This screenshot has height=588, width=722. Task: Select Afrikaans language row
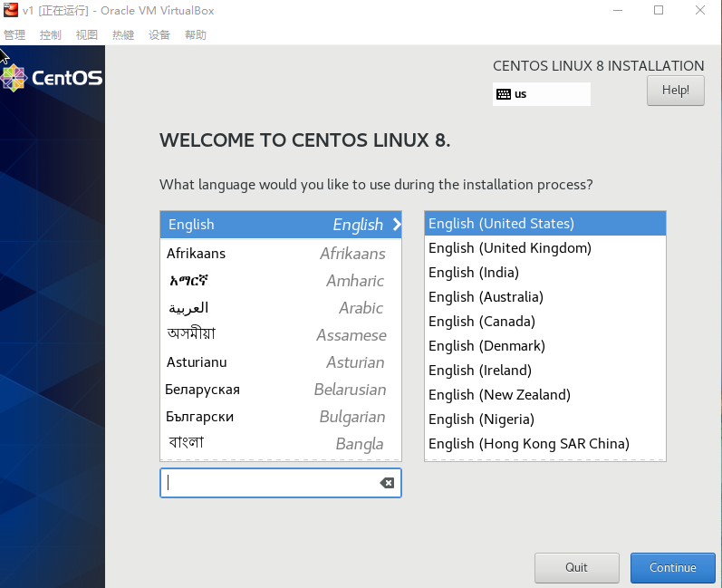point(281,254)
